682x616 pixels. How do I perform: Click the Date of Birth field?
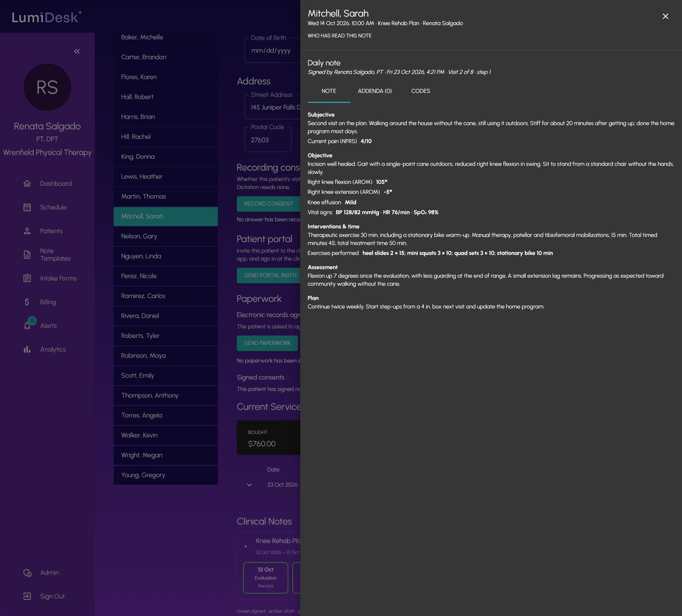(272, 50)
